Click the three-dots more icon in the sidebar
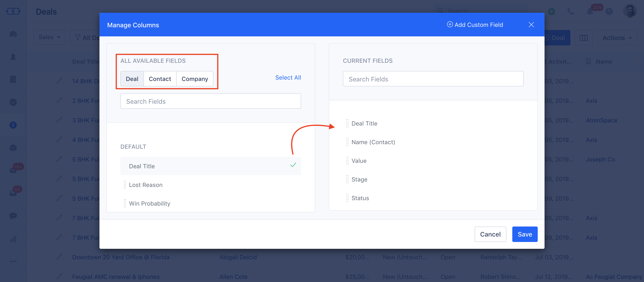Viewport: 644px width, 282px height. click(13, 261)
